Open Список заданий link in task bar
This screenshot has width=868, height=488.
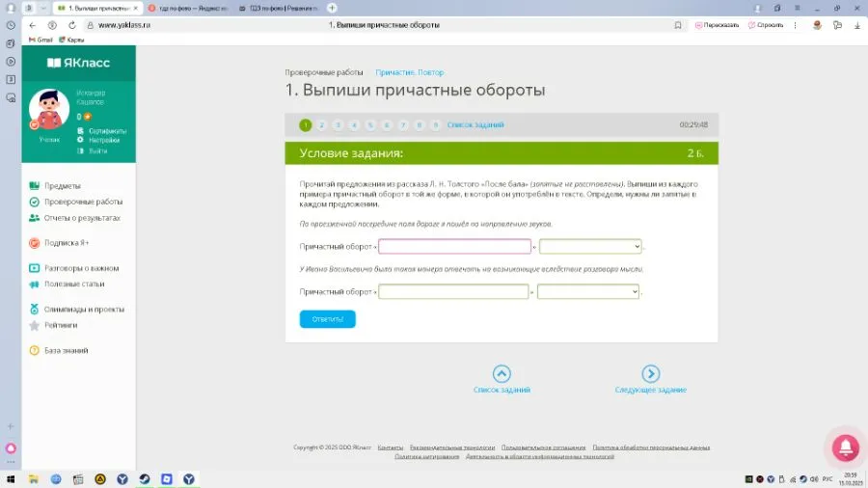point(475,125)
